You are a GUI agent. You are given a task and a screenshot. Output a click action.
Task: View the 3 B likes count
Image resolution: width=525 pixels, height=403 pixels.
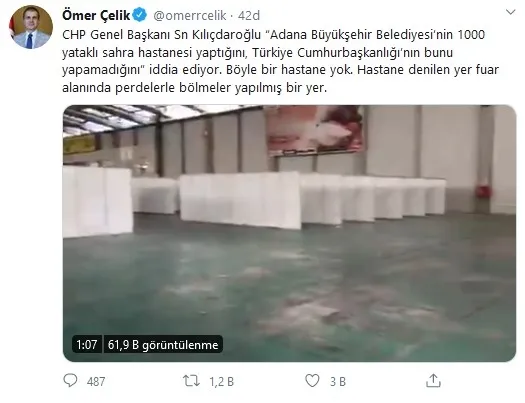click(338, 382)
